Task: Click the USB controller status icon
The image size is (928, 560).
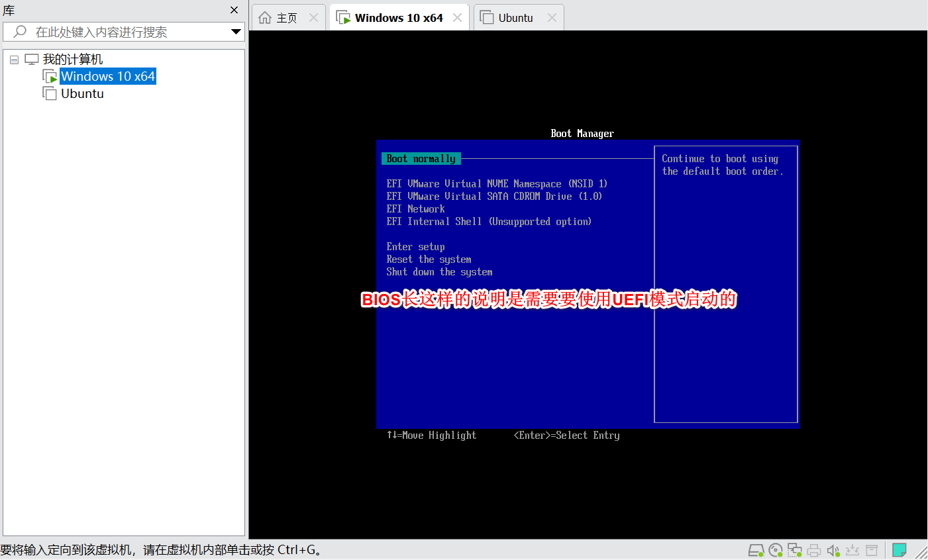Action: click(852, 550)
